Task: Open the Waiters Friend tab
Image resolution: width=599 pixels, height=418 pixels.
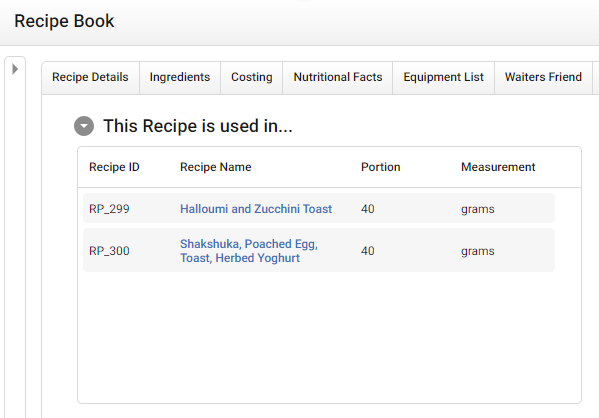Action: point(543,78)
